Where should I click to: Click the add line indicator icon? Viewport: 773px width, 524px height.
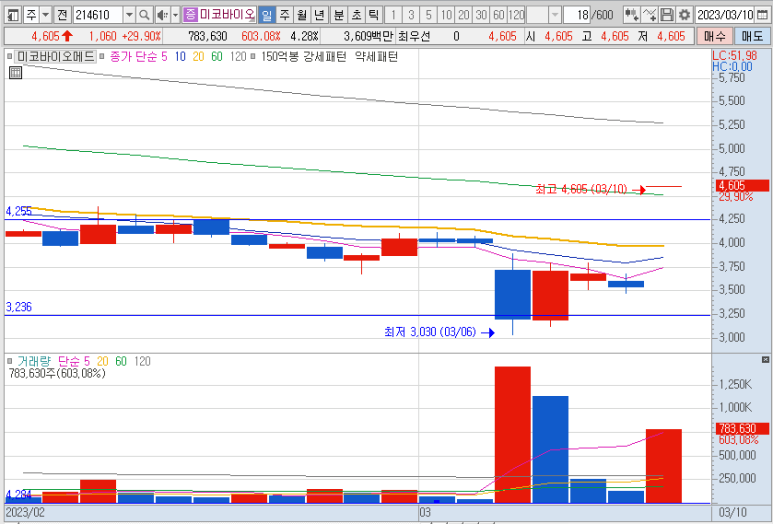649,15
